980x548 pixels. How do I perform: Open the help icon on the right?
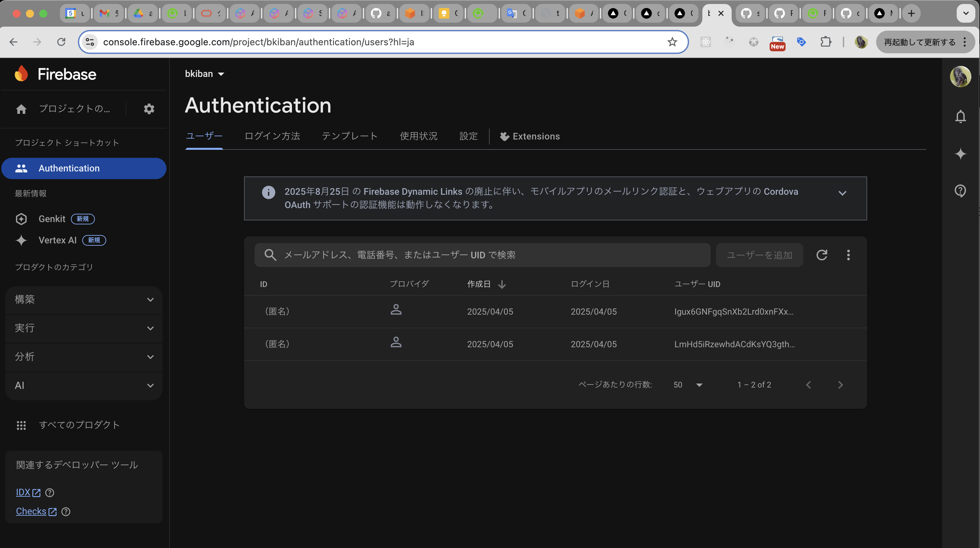tap(960, 191)
